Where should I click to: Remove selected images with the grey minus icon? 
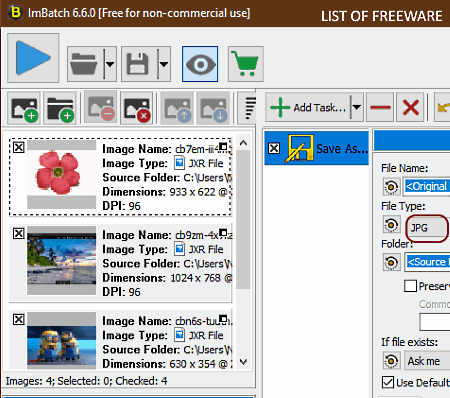point(101,108)
